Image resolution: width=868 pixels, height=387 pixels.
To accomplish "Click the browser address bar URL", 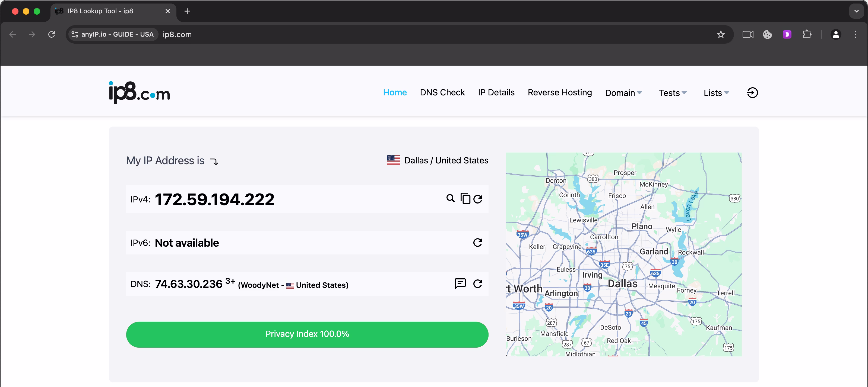I will point(177,34).
